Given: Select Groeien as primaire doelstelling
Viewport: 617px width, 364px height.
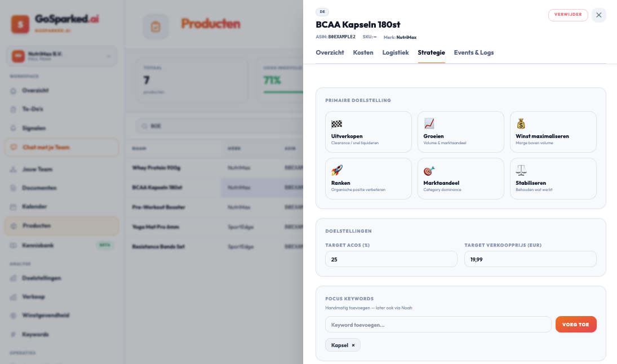Looking at the screenshot, I should pyautogui.click(x=460, y=131).
